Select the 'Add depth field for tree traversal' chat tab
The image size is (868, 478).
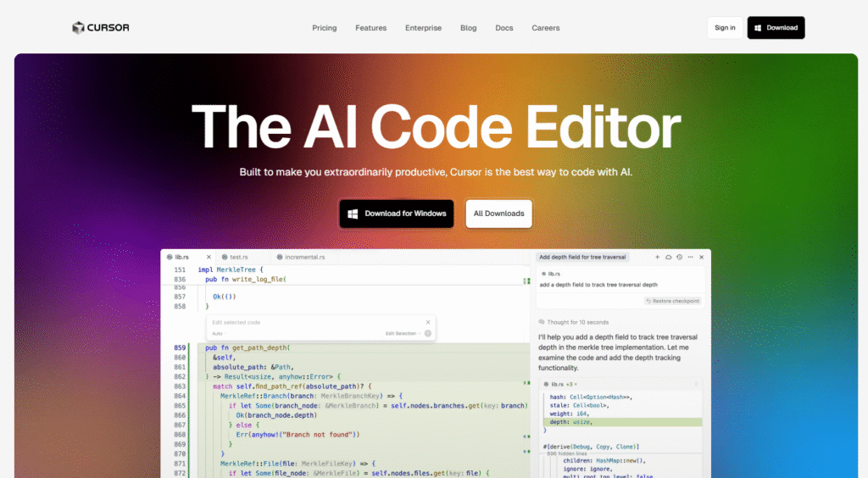tap(582, 258)
